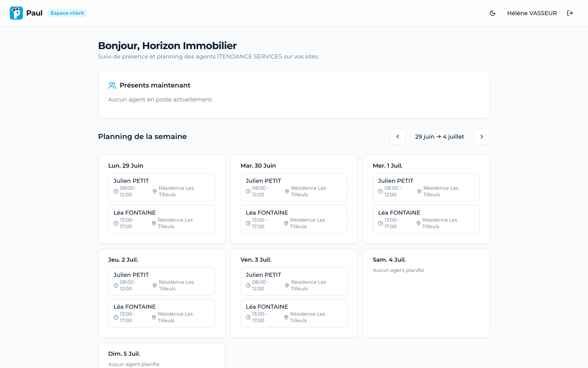Click Aucun agent planifié under Sam. 4 Juil.
588x368 pixels.
tap(399, 270)
